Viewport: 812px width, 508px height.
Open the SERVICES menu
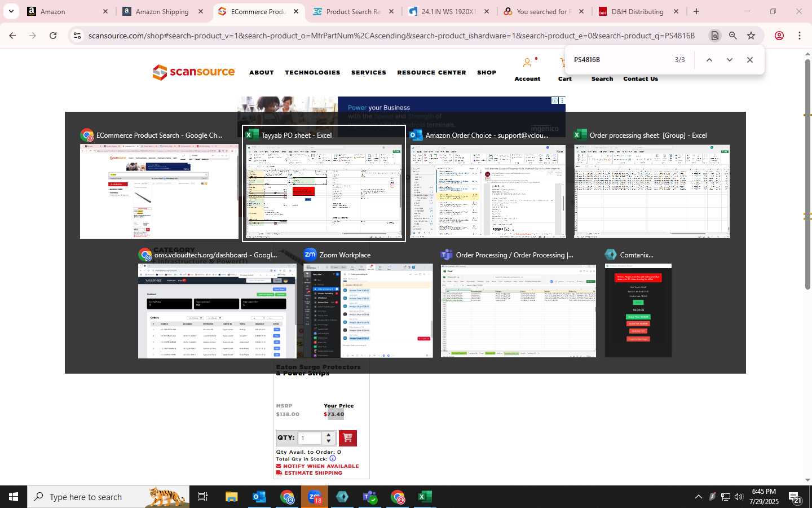pyautogui.click(x=369, y=73)
